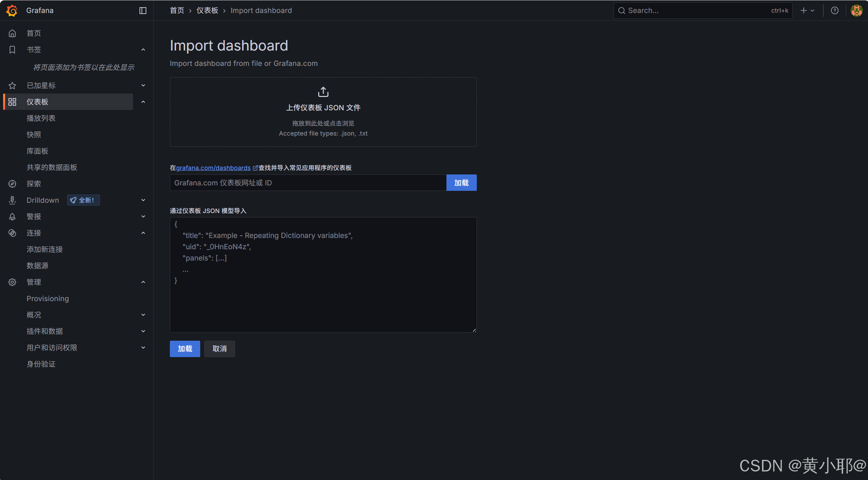Collapse the Bookmarks (书签) section chevron
The height and width of the screenshot is (480, 868).
(x=143, y=50)
